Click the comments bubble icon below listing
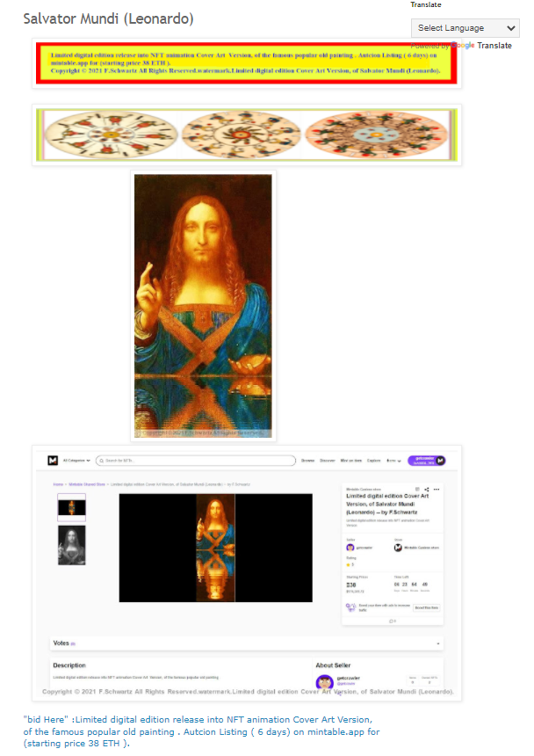Image resolution: width=534 pixels, height=756 pixels. (x=392, y=621)
